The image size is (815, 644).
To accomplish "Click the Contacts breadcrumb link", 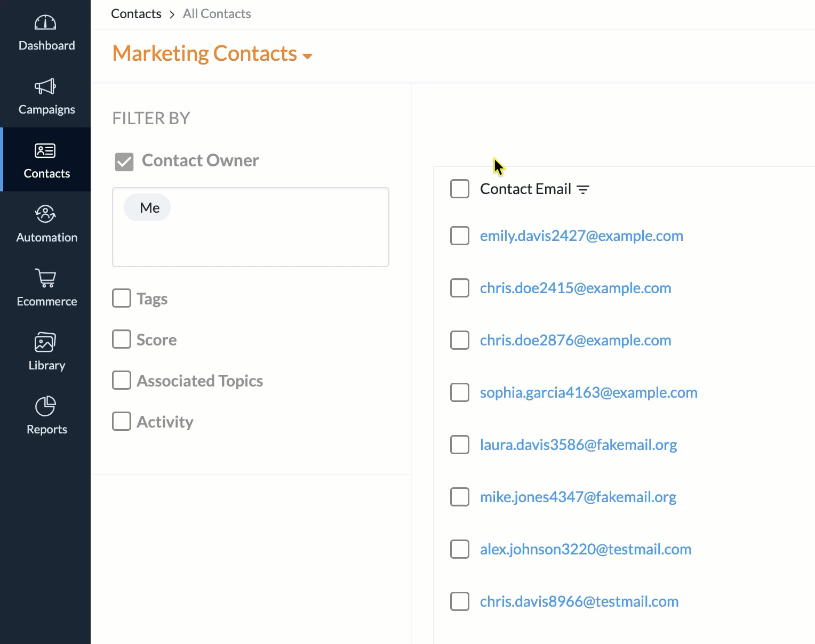I will coord(136,14).
